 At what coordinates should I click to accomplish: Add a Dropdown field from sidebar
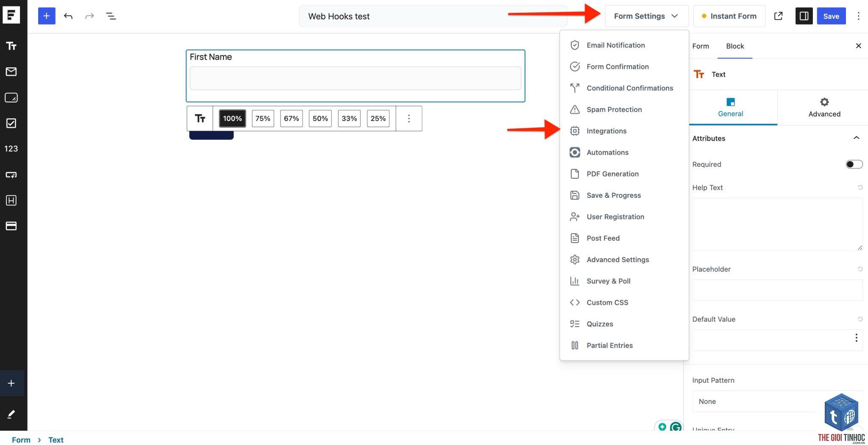[x=11, y=175]
